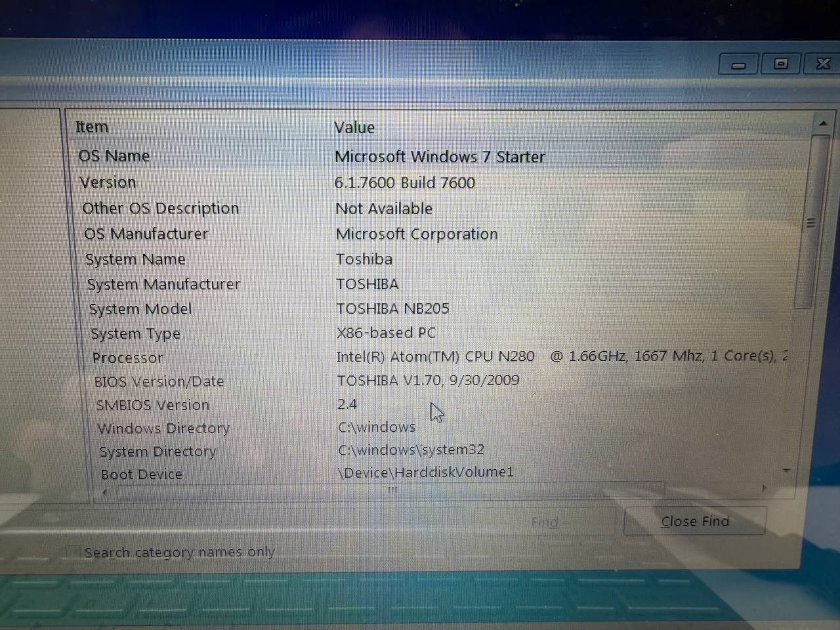Viewport: 840px width, 630px height.
Task: Select the 'Version' row label
Action: pyautogui.click(x=108, y=182)
